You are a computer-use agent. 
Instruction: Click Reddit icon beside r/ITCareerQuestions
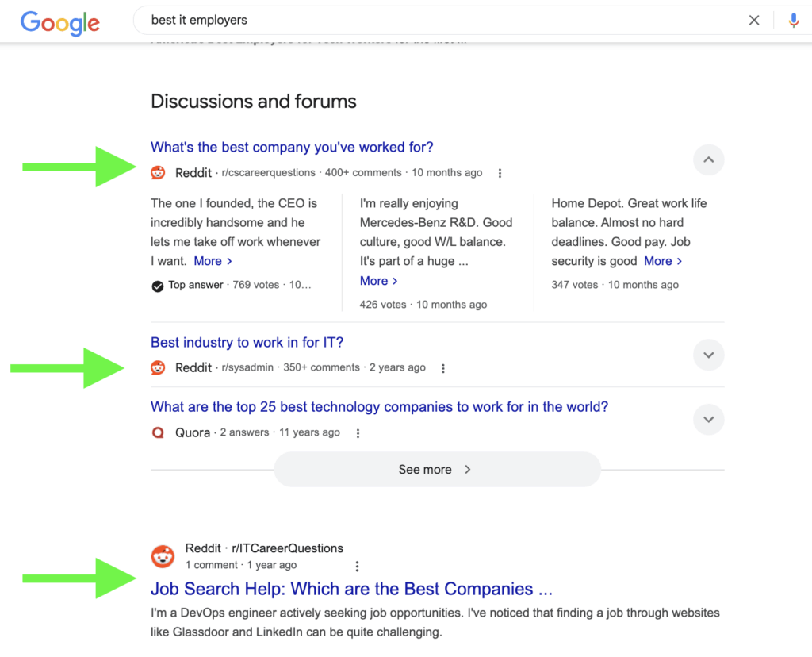point(163,556)
